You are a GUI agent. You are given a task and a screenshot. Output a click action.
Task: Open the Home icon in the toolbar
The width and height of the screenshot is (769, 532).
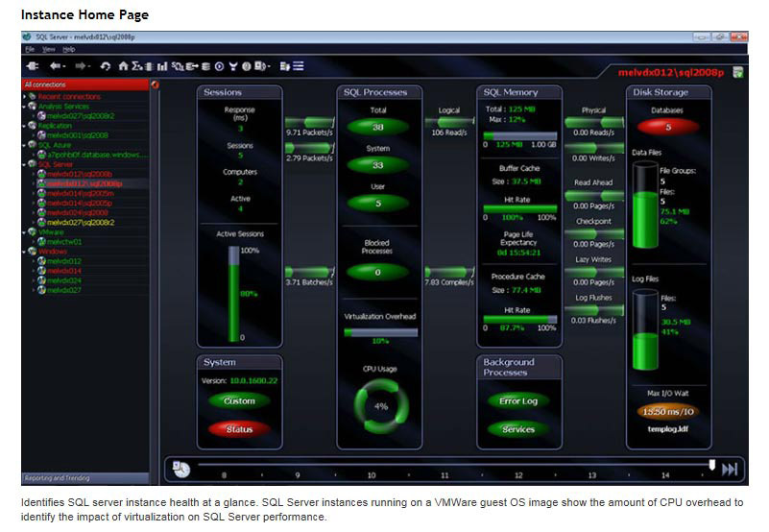click(x=123, y=66)
